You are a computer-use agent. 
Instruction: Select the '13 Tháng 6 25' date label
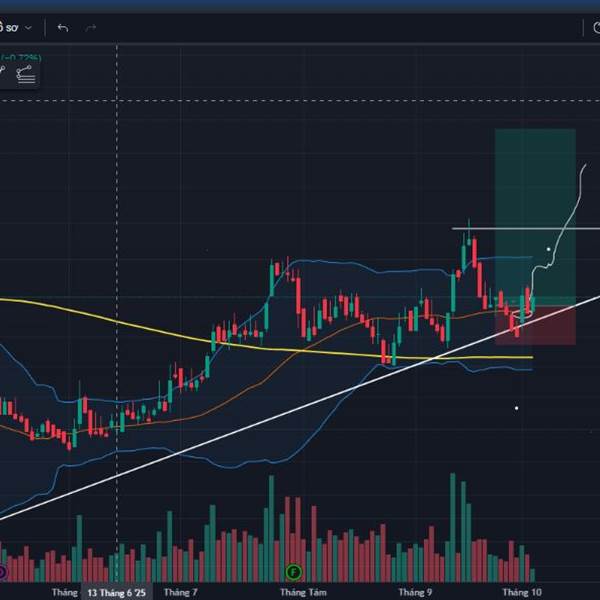tap(117, 593)
